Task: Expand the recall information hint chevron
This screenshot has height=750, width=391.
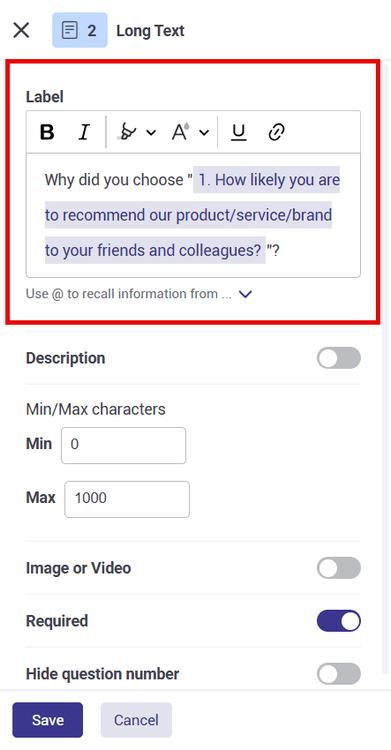Action: 246,294
